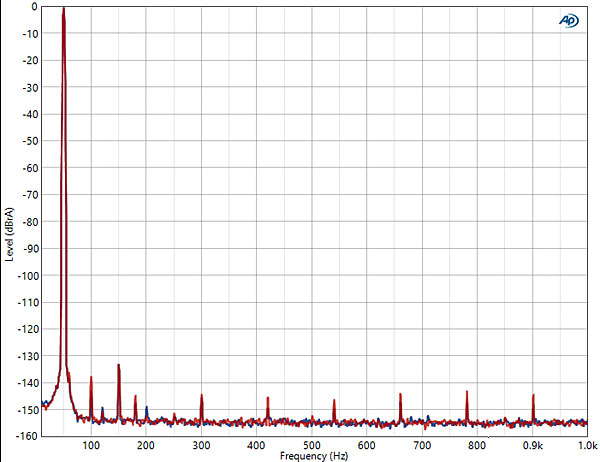This screenshot has width=600, height=462.
Task: Click the '400' frequency axis label
Action: pos(256,446)
